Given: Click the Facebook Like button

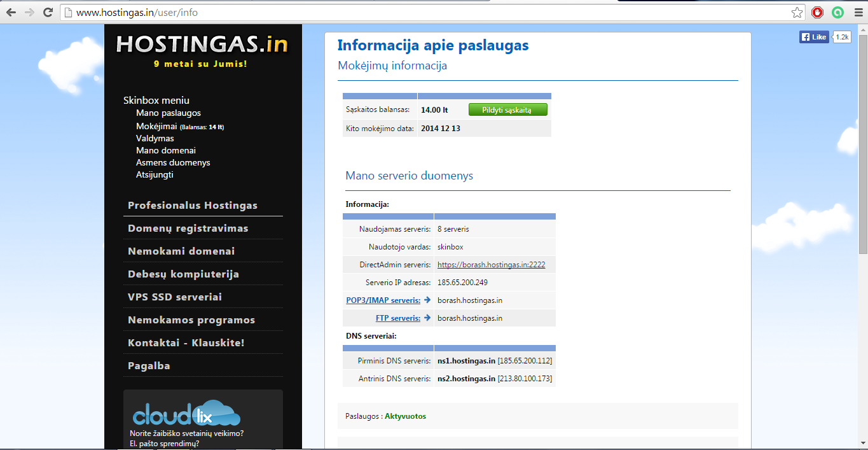Looking at the screenshot, I should (x=814, y=37).
